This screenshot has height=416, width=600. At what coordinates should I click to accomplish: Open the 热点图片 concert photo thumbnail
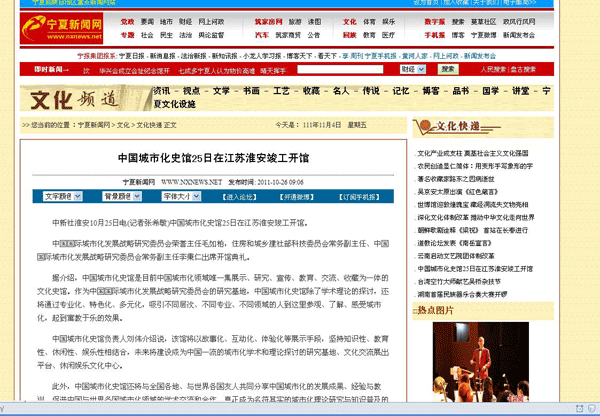481,362
